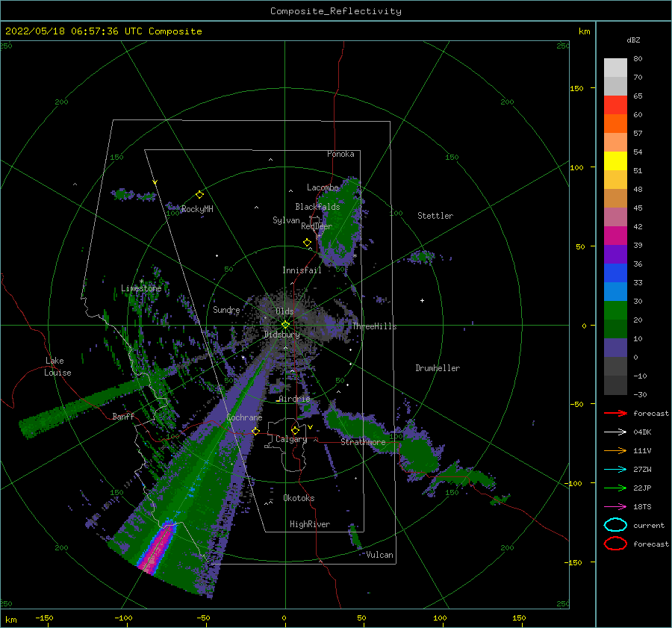Pick the magenta 39 dBZ swatch

(x=615, y=235)
